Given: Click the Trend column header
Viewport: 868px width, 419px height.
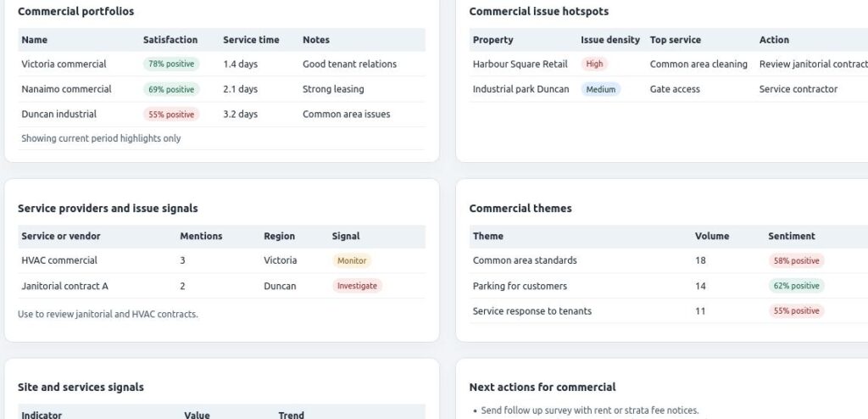Looking at the screenshot, I should [292, 415].
